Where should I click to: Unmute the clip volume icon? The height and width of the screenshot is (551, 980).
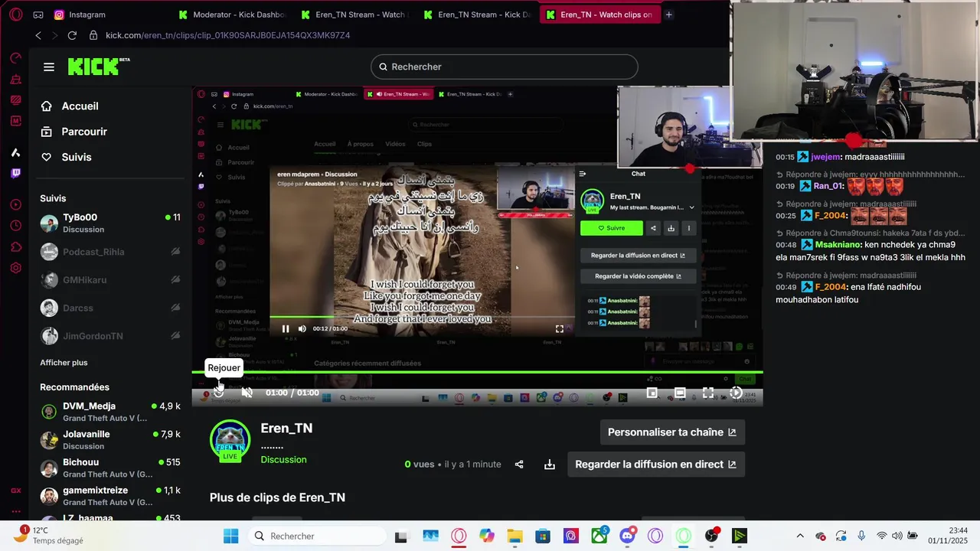click(x=247, y=393)
